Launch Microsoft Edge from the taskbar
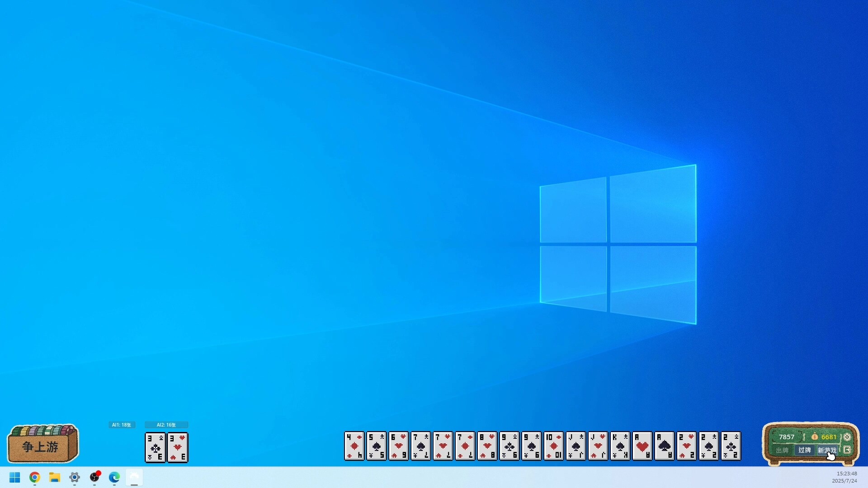Screen dimensions: 868x488 114,478
